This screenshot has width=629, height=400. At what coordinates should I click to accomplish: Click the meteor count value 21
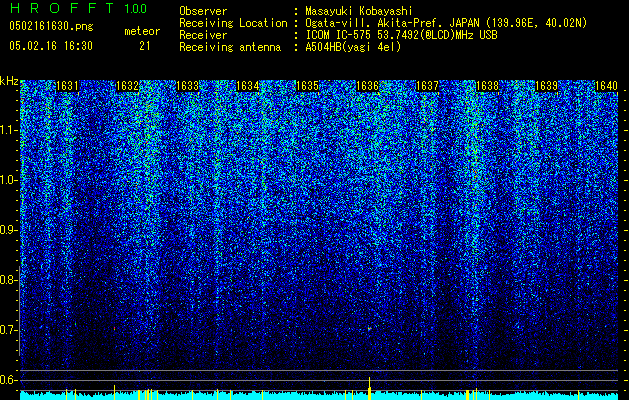click(x=145, y=46)
